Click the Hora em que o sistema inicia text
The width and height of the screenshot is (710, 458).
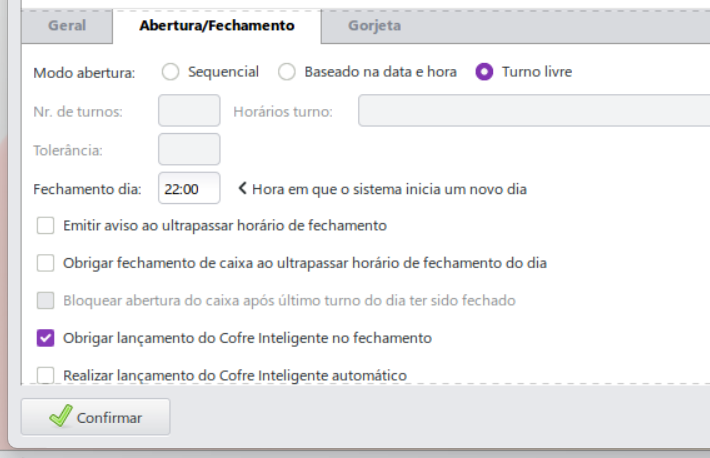click(389, 188)
